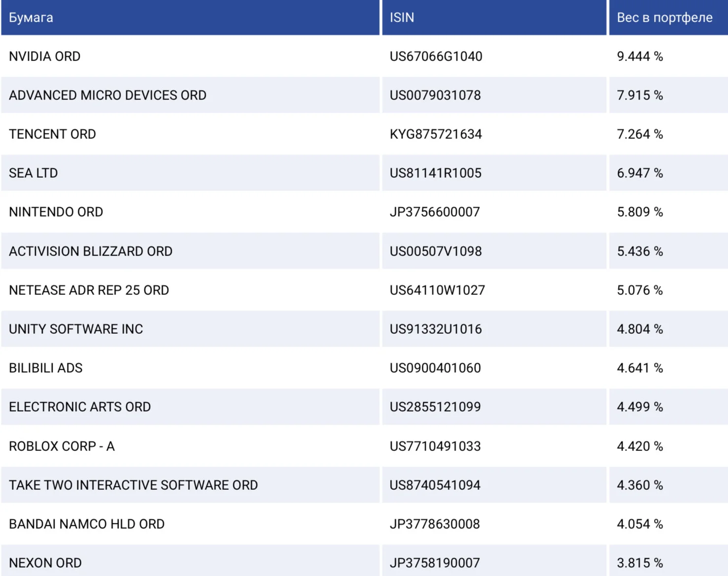
Task: Select ISIN US67066G1040
Action: [436, 57]
